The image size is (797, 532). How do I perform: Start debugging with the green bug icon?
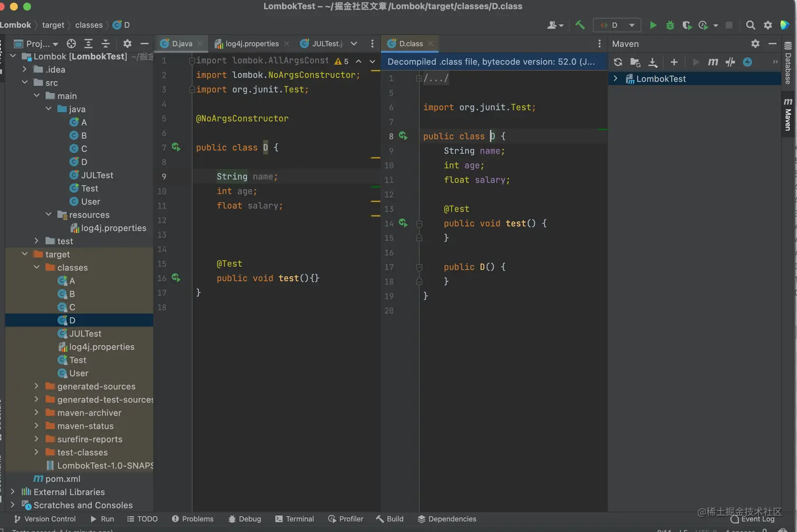click(x=670, y=25)
